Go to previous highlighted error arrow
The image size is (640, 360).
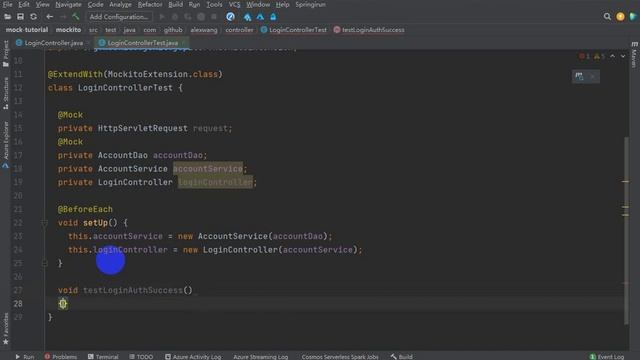[x=613, y=56]
